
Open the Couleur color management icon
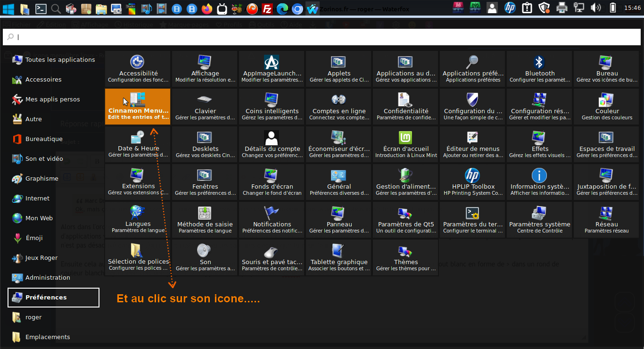[606, 106]
